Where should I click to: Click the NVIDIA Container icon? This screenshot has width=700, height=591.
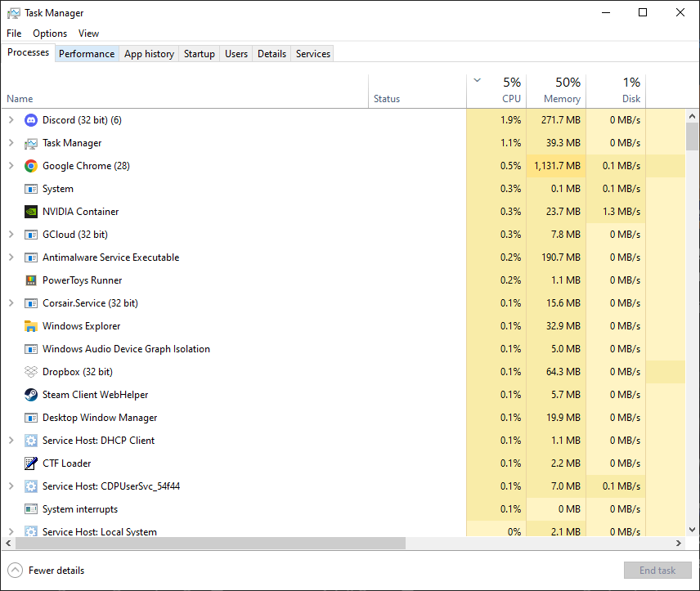[31, 212]
